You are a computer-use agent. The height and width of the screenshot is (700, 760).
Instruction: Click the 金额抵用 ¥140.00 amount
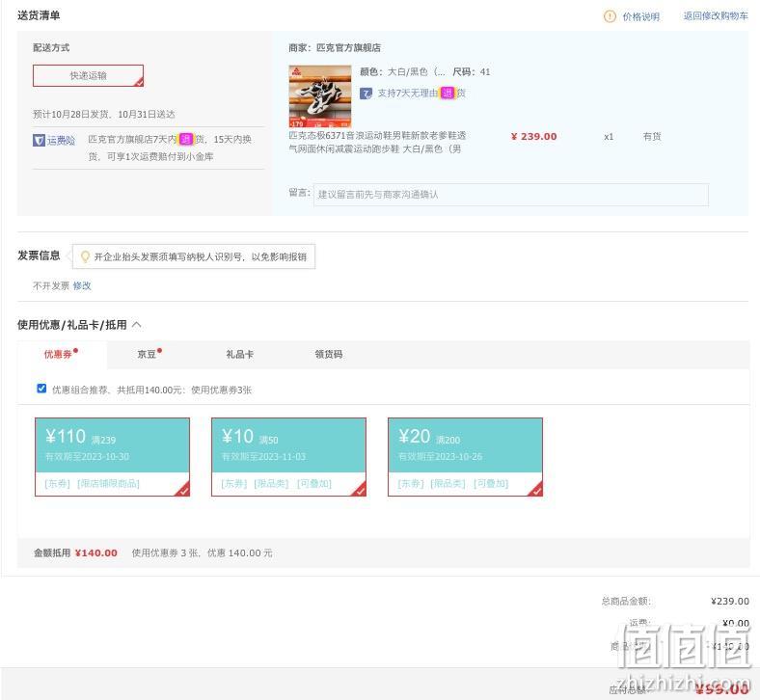96,552
